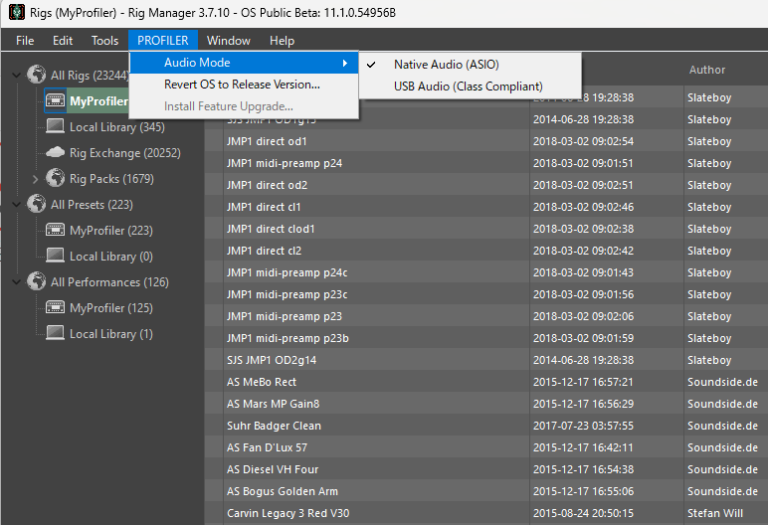
Task: Click the Rig Packs globe icon
Action: 55,179
